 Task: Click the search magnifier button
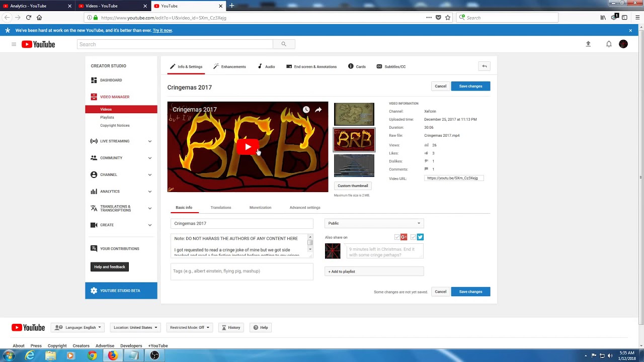coord(284,44)
